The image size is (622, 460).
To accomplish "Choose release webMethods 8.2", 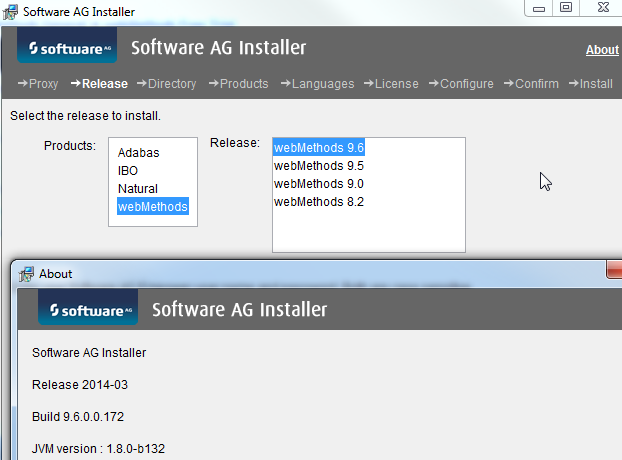I will 319,202.
